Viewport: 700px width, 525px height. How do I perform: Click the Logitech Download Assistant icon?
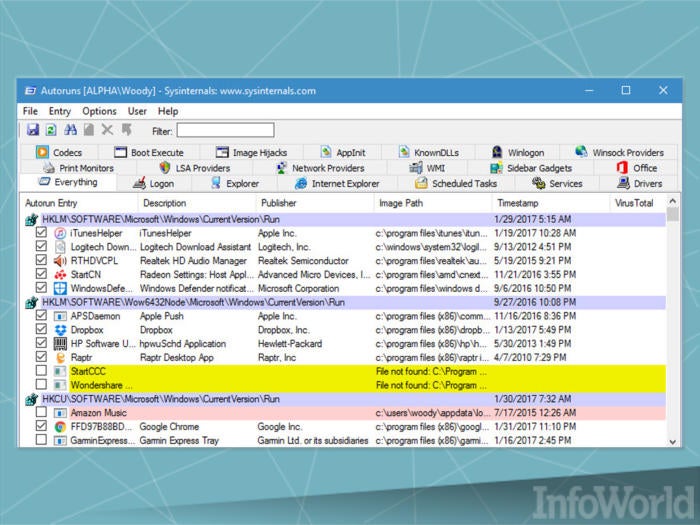click(60, 247)
